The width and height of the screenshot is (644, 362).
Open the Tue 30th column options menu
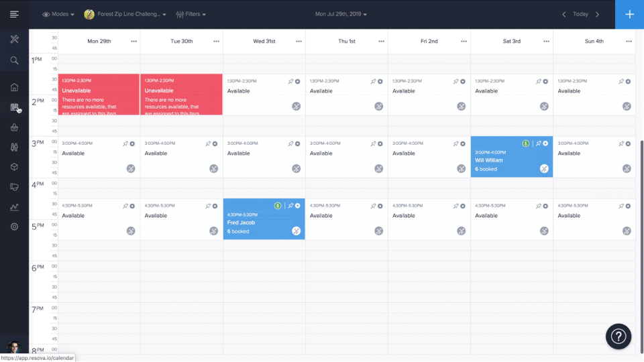pos(217,42)
